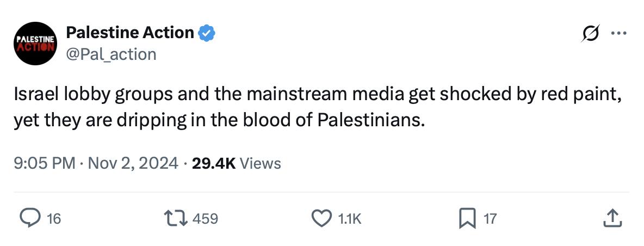Click the reply count of 16
The height and width of the screenshot is (246, 644).
point(54,219)
